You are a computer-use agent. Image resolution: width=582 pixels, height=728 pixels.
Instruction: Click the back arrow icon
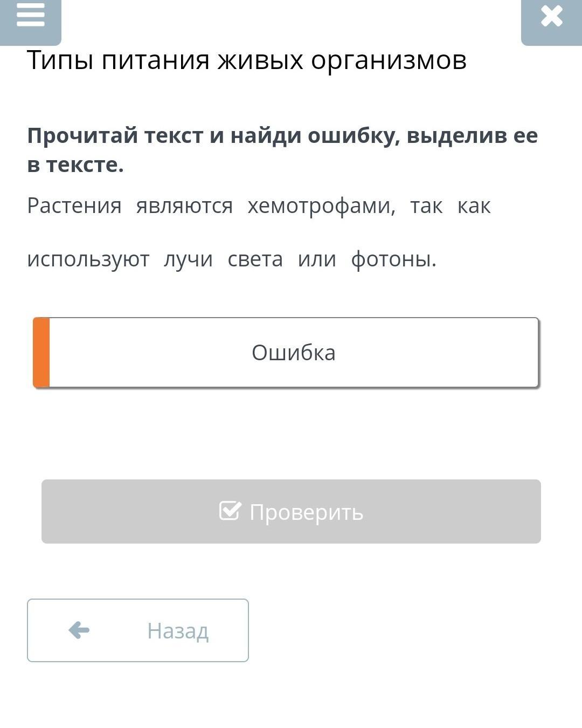point(79,630)
